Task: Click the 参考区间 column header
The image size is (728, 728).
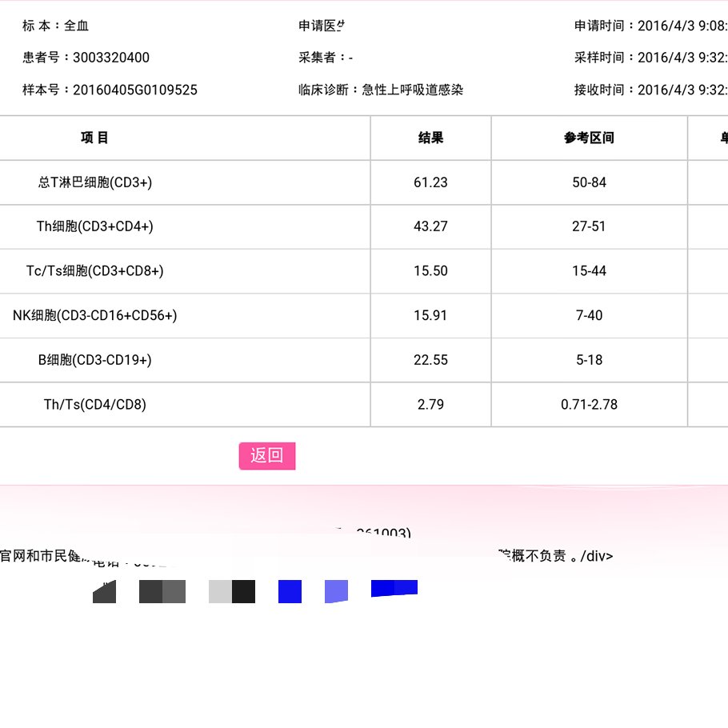Action: click(x=589, y=138)
